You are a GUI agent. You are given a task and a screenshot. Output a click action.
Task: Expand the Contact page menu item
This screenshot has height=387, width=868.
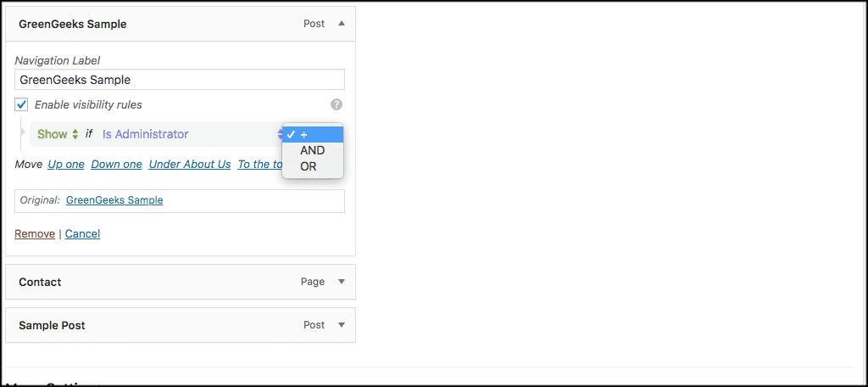[x=342, y=282]
